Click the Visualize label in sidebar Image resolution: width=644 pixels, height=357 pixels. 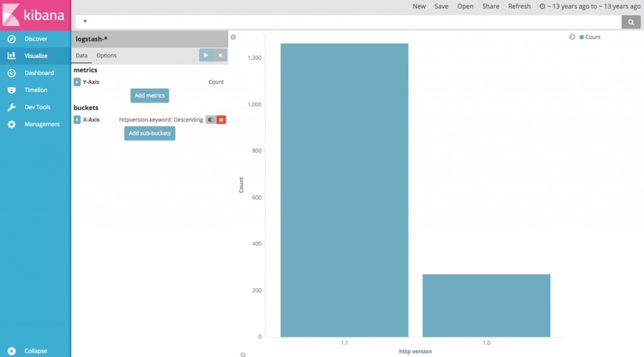(36, 55)
